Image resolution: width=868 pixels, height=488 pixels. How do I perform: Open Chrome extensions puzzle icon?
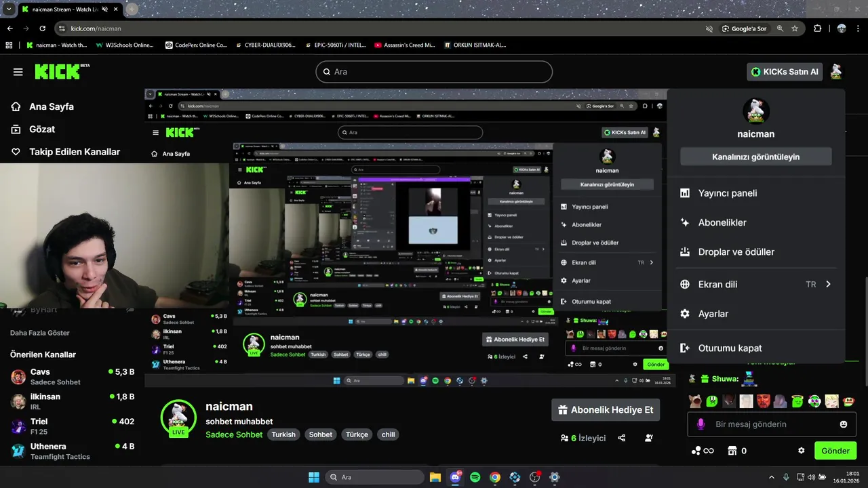pos(817,28)
